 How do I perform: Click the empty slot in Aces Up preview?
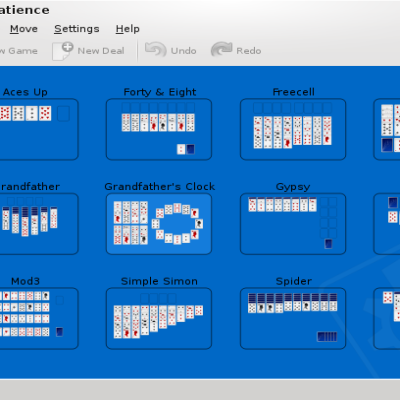63,114
